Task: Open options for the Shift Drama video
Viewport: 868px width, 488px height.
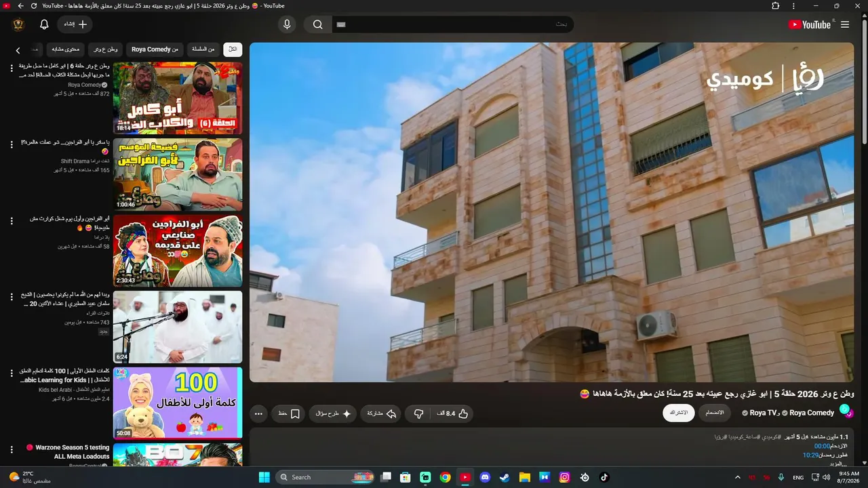Action: pyautogui.click(x=12, y=144)
